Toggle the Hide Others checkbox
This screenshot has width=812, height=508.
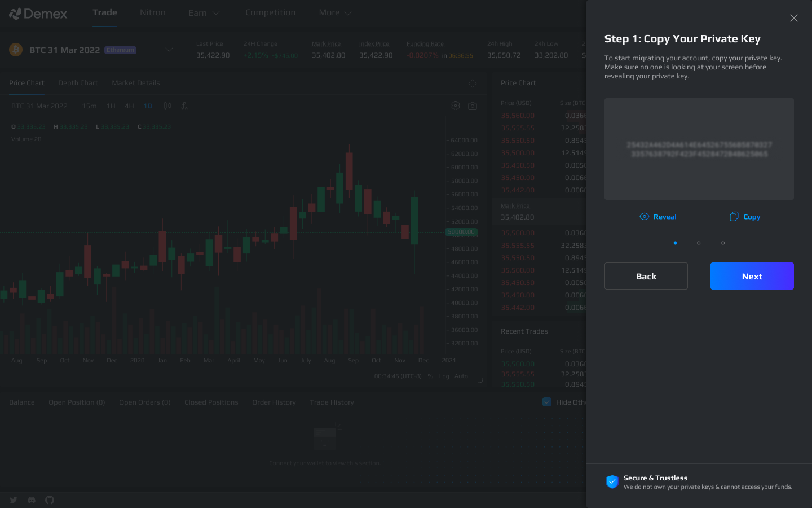pos(546,402)
